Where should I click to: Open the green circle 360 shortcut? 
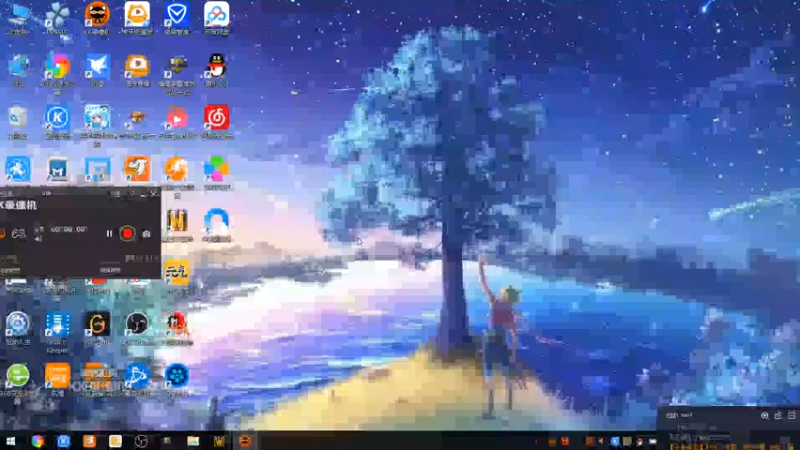coord(17,376)
